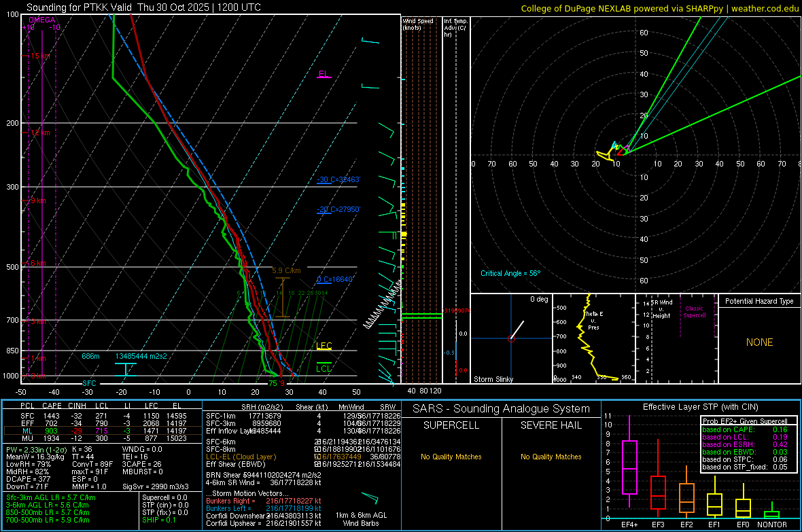Select the highlighted ML parcel row
Image resolution: width=802 pixels, height=532 pixels.
pyautogui.click(x=103, y=431)
